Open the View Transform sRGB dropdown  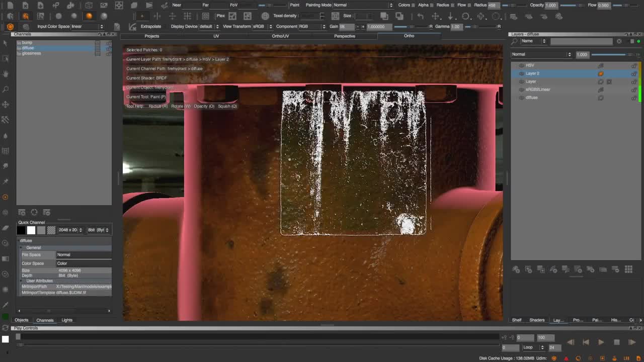261,27
